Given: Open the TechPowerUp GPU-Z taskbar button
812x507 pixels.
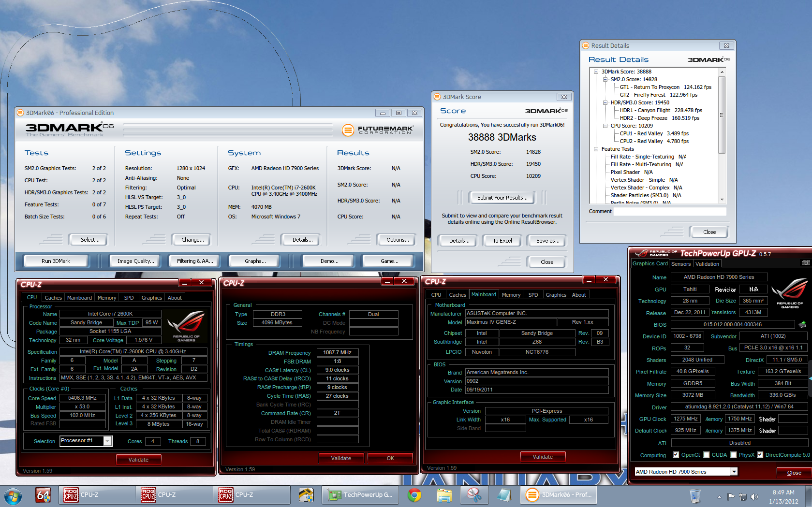Looking at the screenshot, I should click(361, 495).
